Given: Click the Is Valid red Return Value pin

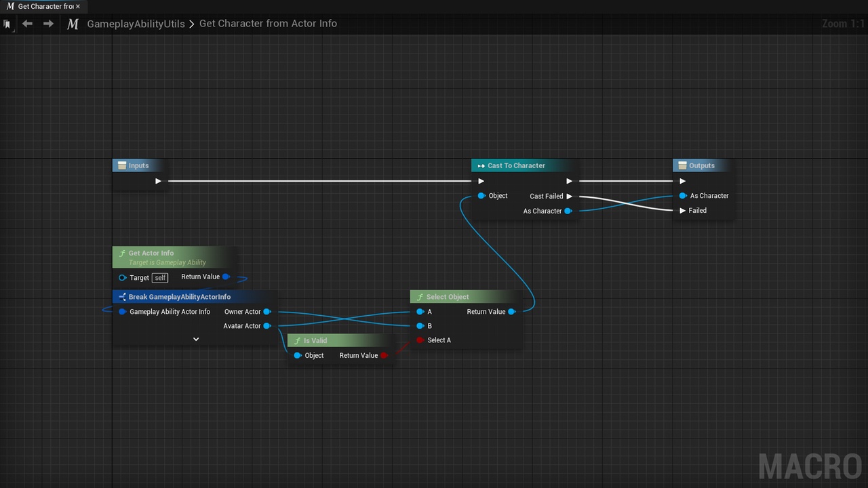Looking at the screenshot, I should (384, 355).
